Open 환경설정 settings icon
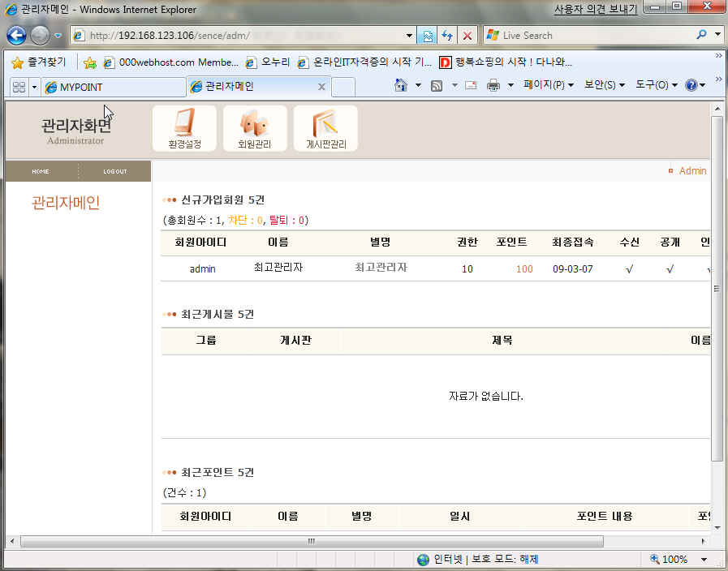 (184, 128)
